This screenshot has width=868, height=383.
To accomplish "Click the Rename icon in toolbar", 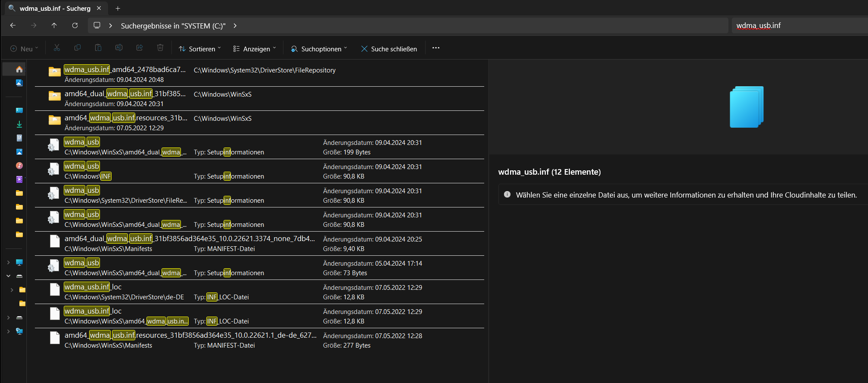I will click(119, 48).
